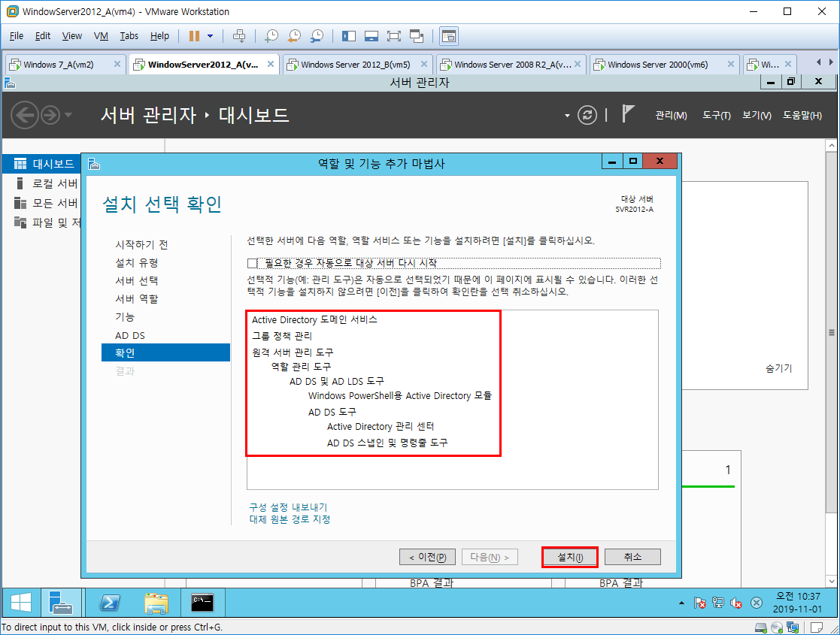Open the notifications flag icon

tap(628, 114)
